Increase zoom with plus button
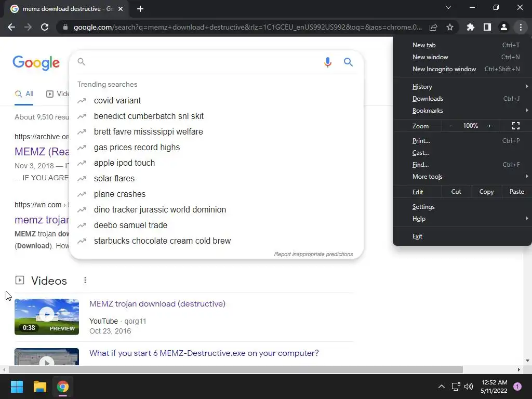The height and width of the screenshot is (399, 532). point(489,126)
